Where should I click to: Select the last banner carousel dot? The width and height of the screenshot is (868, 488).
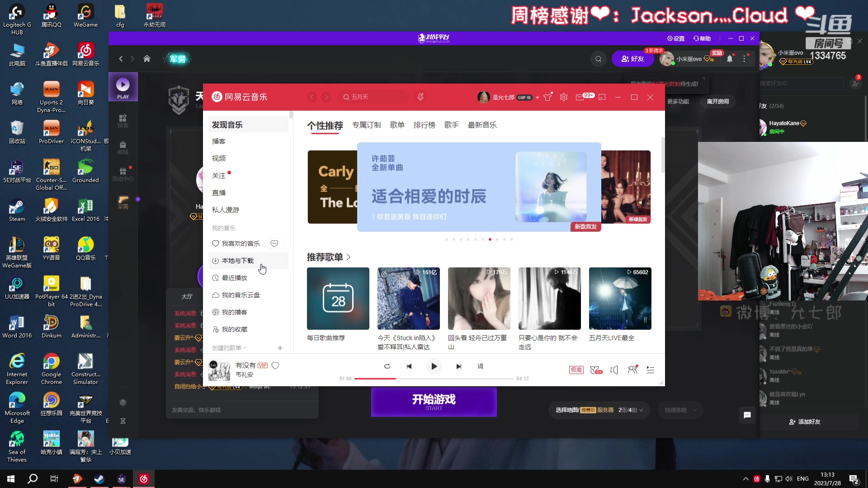(512, 239)
